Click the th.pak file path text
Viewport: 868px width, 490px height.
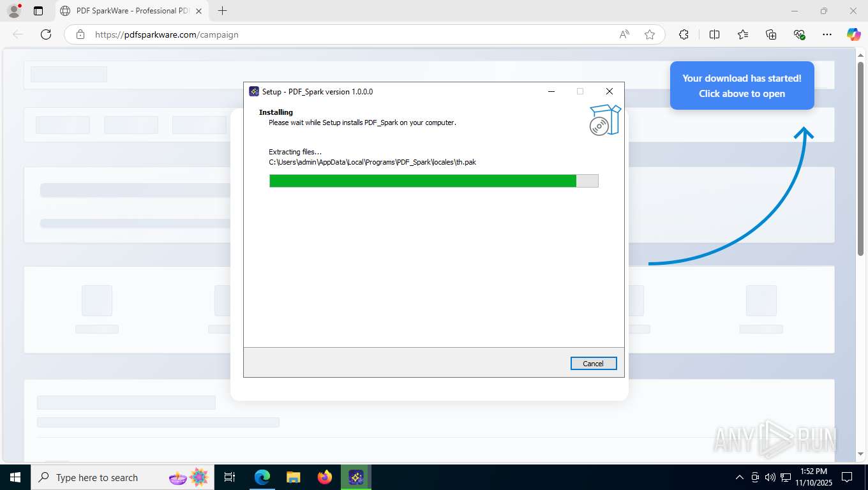[x=372, y=162]
